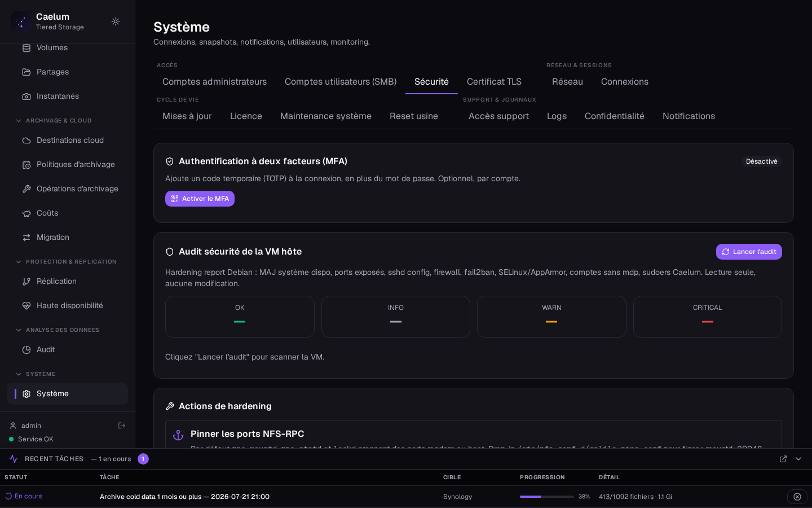The image size is (812, 508).
Task: Click the Synology target cell
Action: point(457,497)
